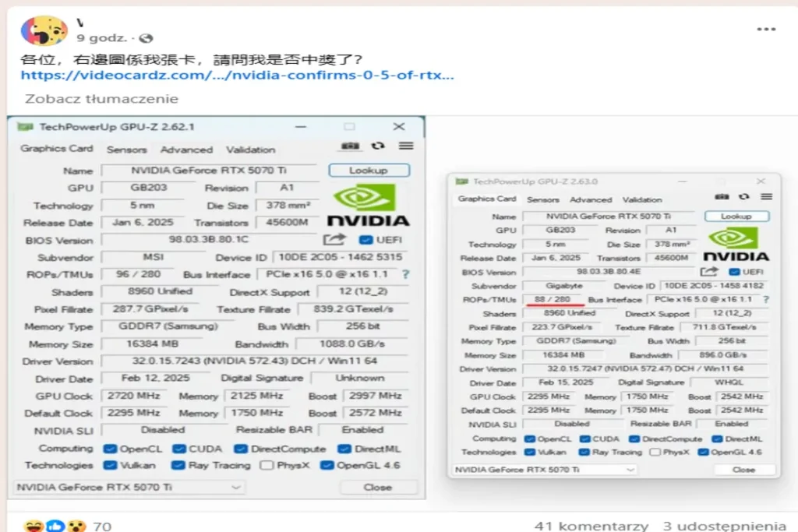Toggle OpenCL checkbox in GPU-Z 2.62.1
798x532 pixels.
pos(109,449)
